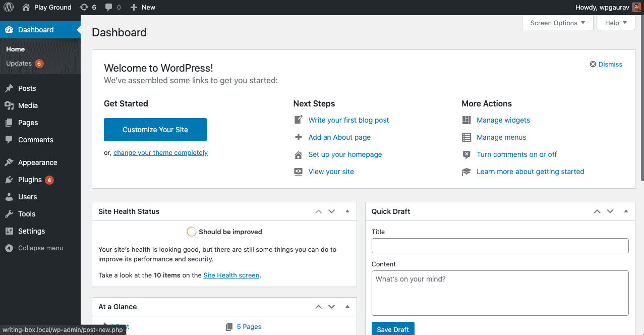Collapse the Quick Draft widget

tap(626, 211)
